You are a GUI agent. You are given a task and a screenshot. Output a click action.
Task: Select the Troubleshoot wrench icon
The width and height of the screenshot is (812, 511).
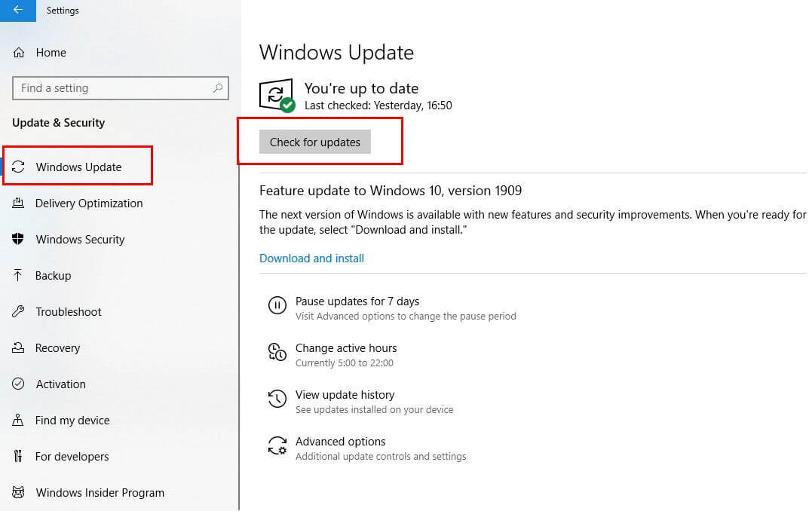point(20,311)
